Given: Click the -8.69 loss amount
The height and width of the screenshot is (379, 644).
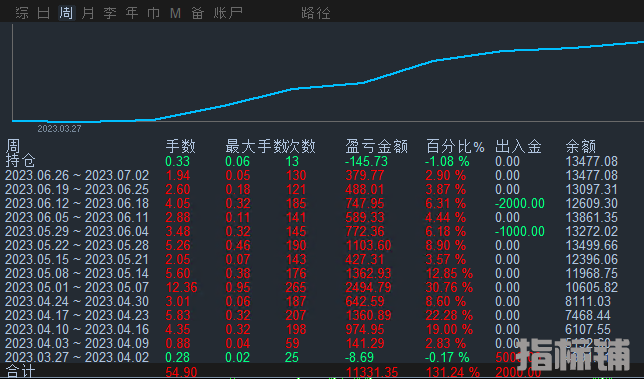Looking at the screenshot, I should point(359,357).
